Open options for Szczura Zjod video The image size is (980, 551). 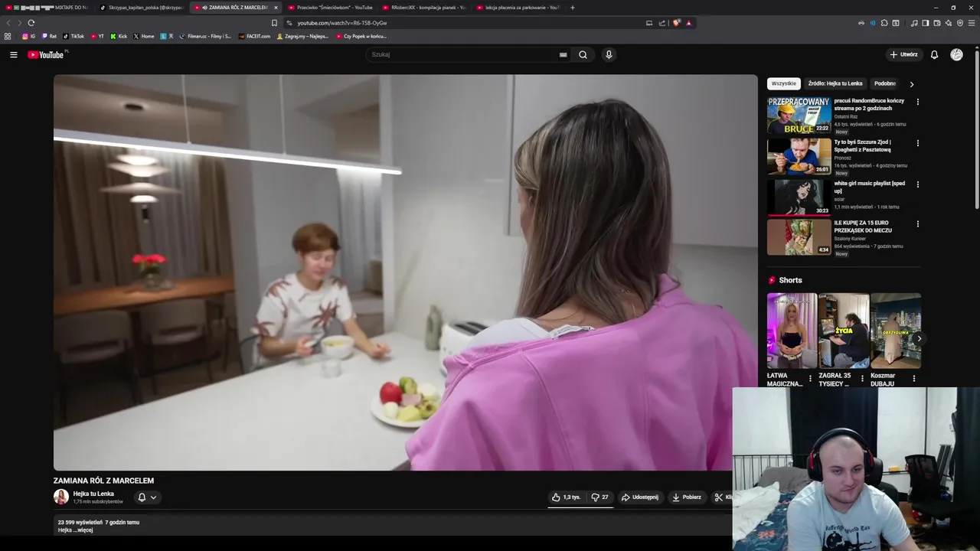(x=917, y=143)
